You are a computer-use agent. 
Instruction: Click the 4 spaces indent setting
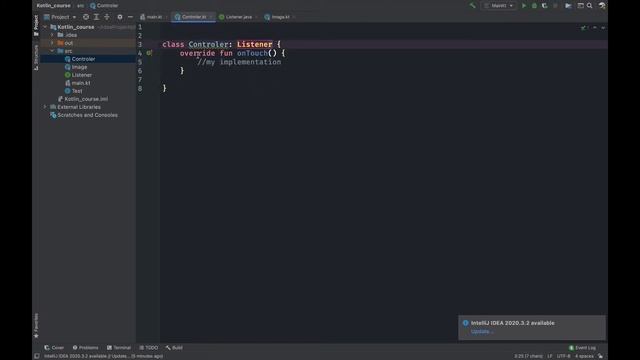tap(584, 356)
